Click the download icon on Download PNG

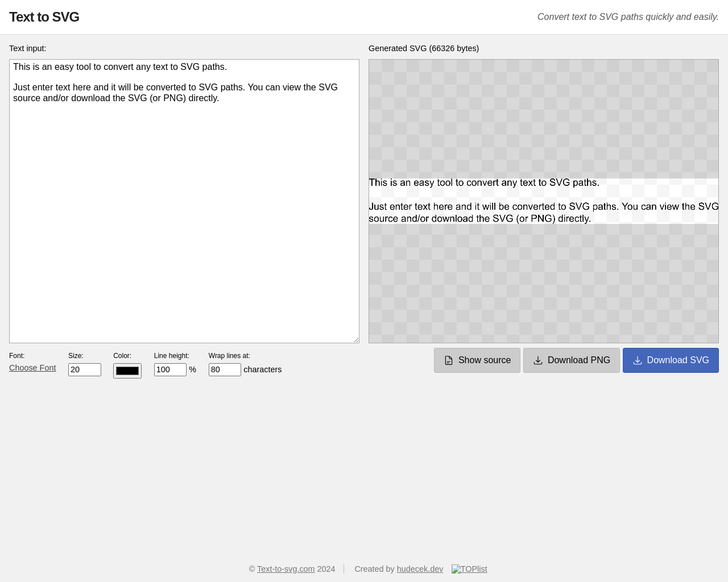click(538, 360)
